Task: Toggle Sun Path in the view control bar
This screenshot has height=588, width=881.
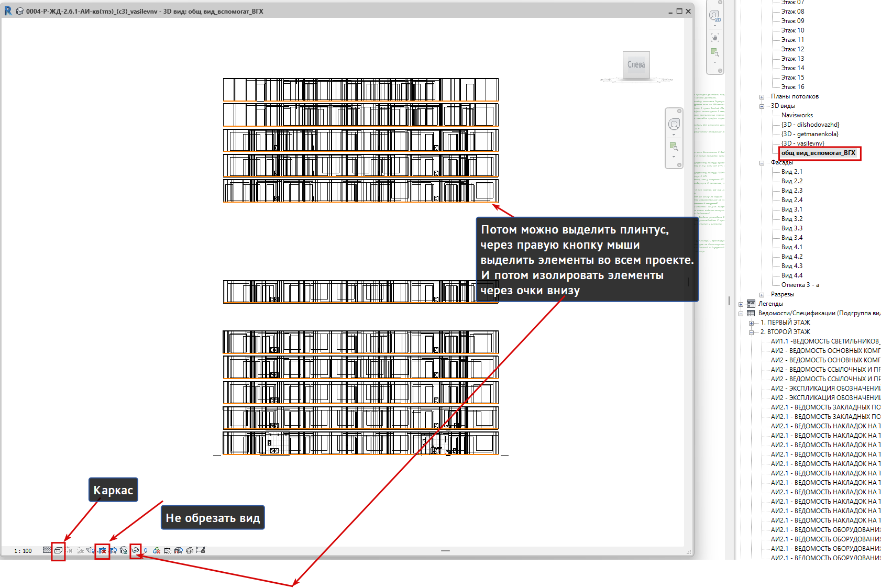Action: click(69, 550)
